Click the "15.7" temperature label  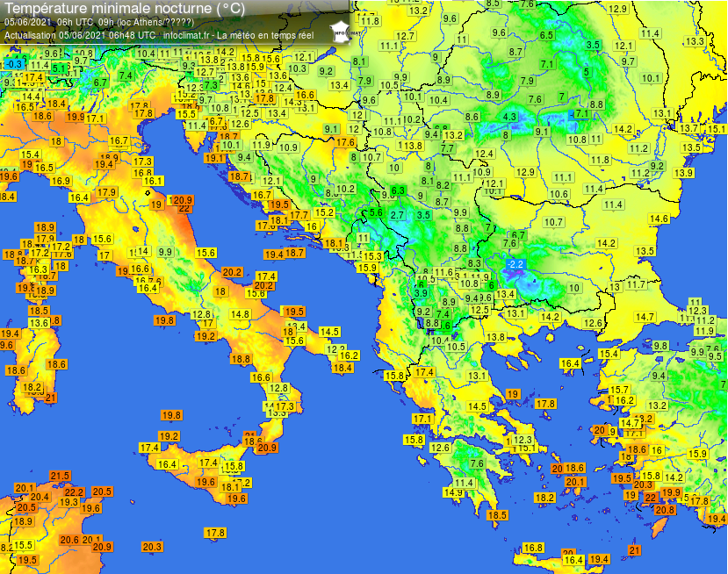point(619,390)
